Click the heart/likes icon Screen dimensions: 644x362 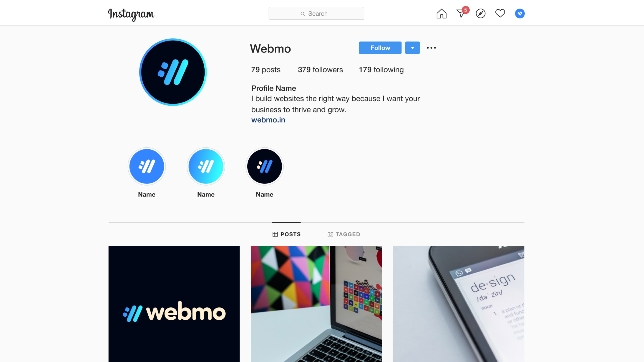[x=500, y=13]
